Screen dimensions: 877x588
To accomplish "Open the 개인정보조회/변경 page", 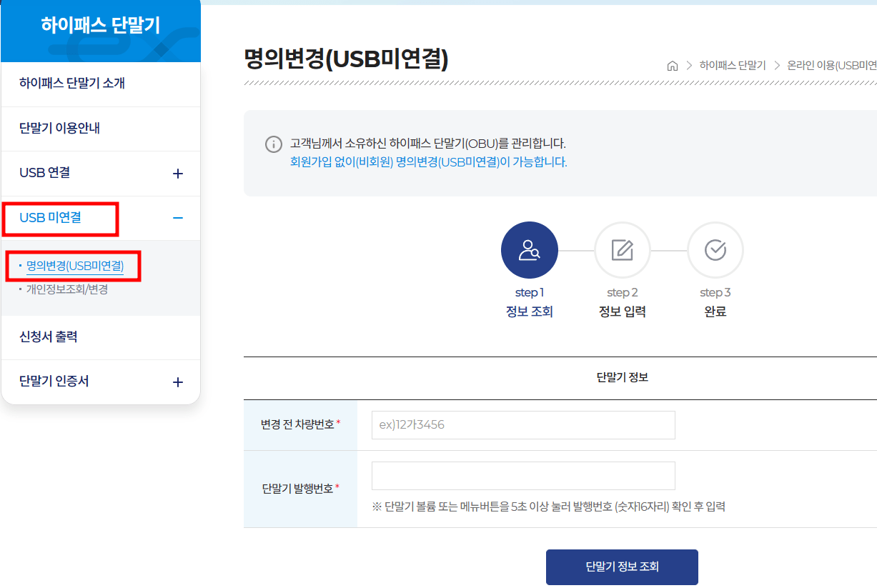I will (x=68, y=290).
